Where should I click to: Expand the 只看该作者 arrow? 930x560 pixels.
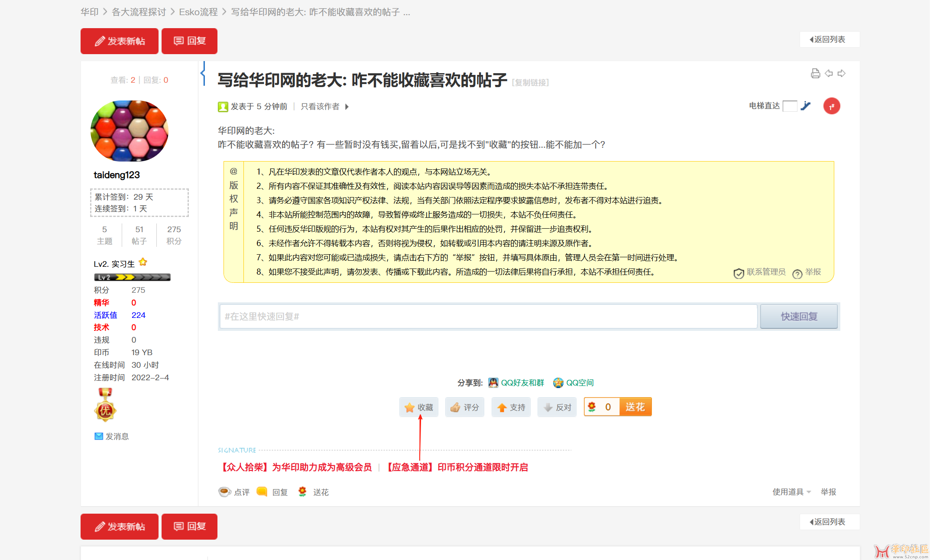tap(347, 107)
